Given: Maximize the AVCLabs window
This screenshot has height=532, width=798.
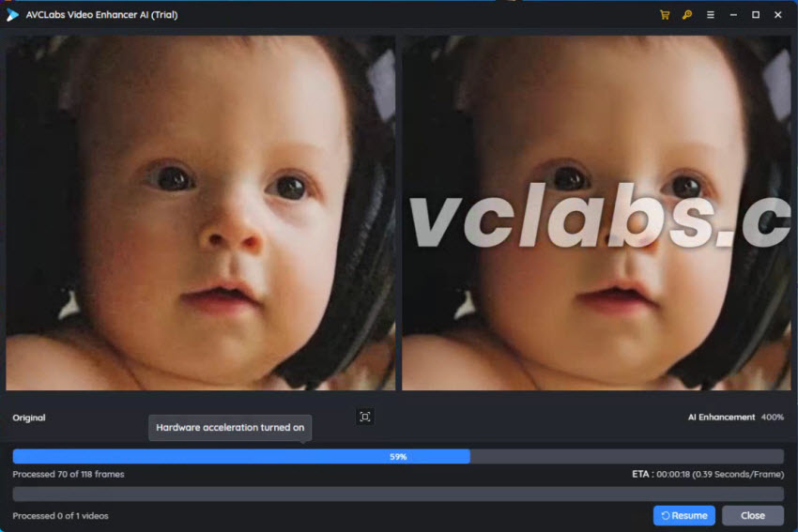Looking at the screenshot, I should click(756, 15).
